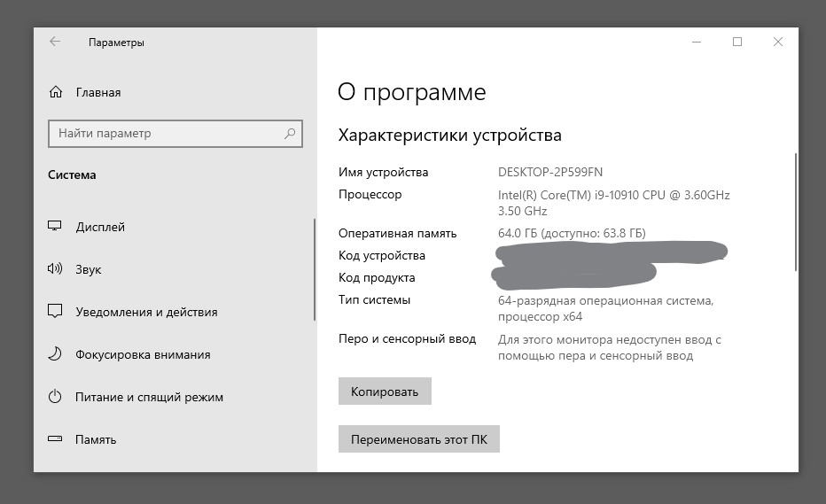The width and height of the screenshot is (826, 504).
Task: Click the Звук speaker icon
Action: 55,269
